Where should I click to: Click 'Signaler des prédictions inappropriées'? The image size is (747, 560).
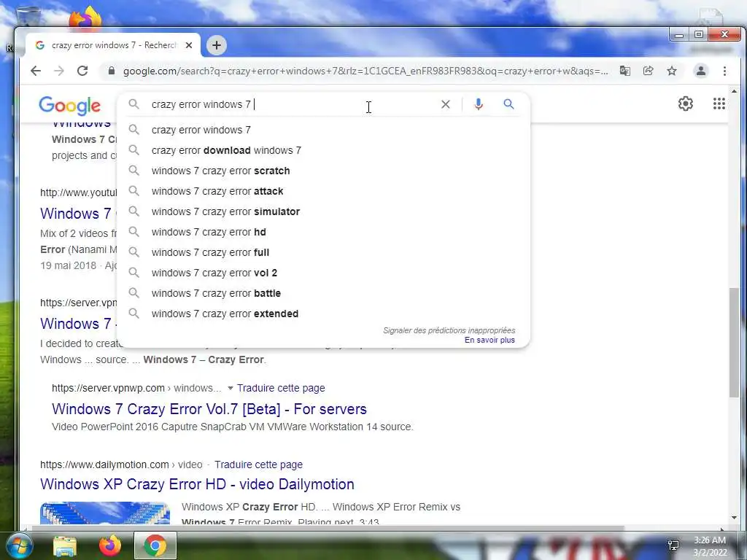pos(449,330)
